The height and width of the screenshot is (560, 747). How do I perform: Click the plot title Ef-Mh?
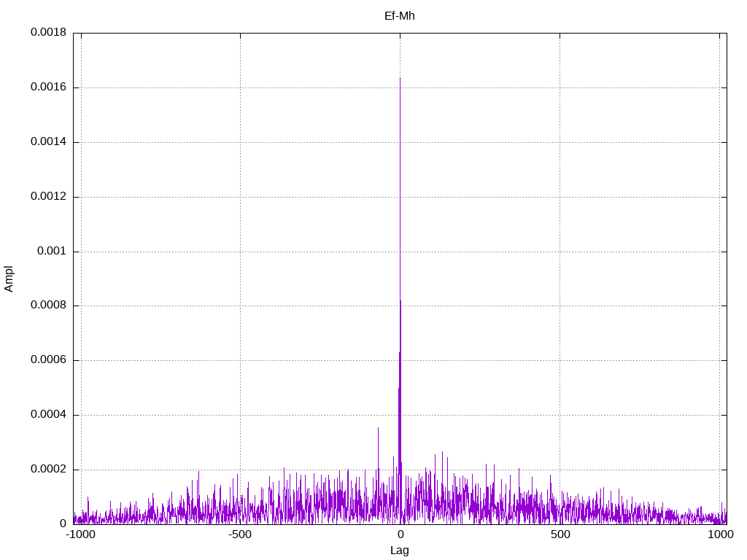click(399, 16)
